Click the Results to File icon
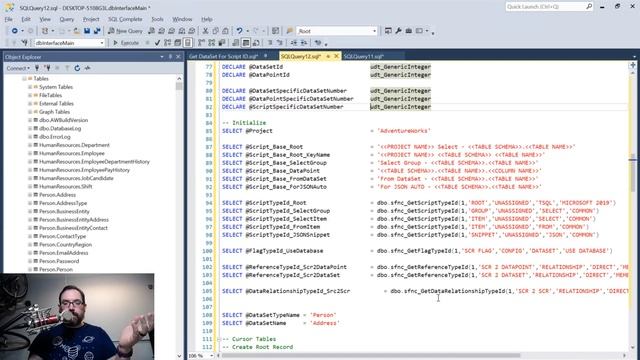The width and height of the screenshot is (640, 360). coord(256,43)
